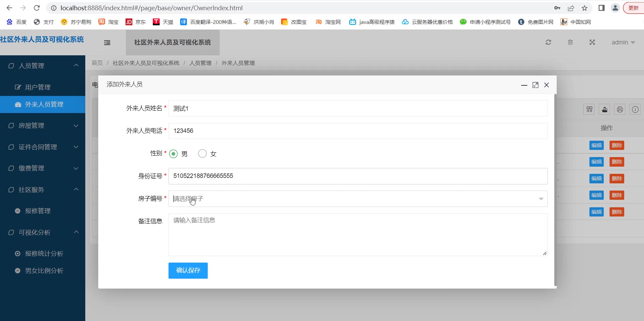
Task: Open the 京东 bookmark
Action: point(136,22)
